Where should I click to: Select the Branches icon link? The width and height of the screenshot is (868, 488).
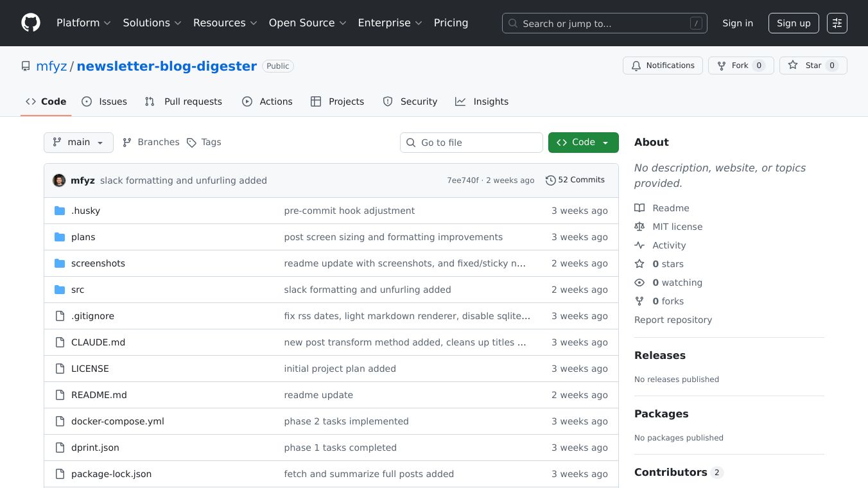pyautogui.click(x=126, y=142)
